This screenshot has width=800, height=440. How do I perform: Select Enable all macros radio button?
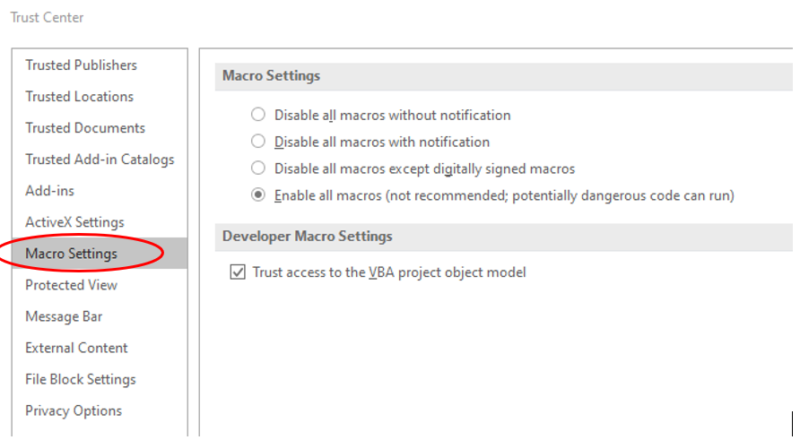click(259, 196)
